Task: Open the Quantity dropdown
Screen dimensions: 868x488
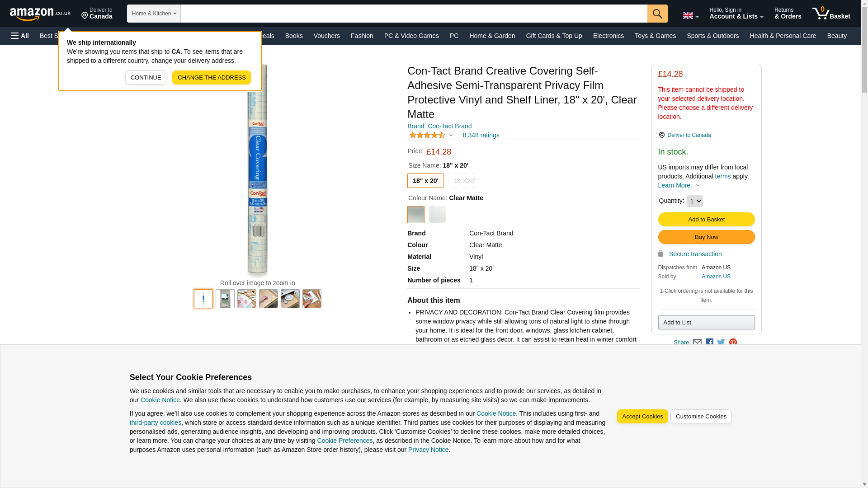Action: pyautogui.click(x=694, y=201)
